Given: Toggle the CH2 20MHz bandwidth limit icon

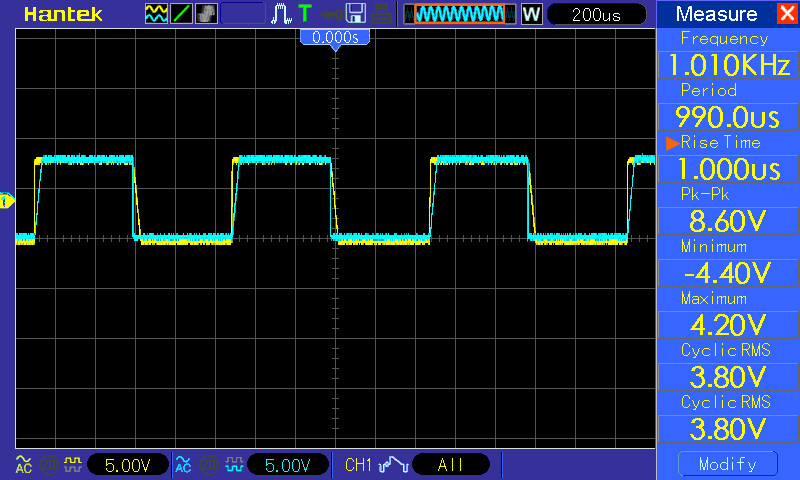Looking at the screenshot, I should coord(208,465).
